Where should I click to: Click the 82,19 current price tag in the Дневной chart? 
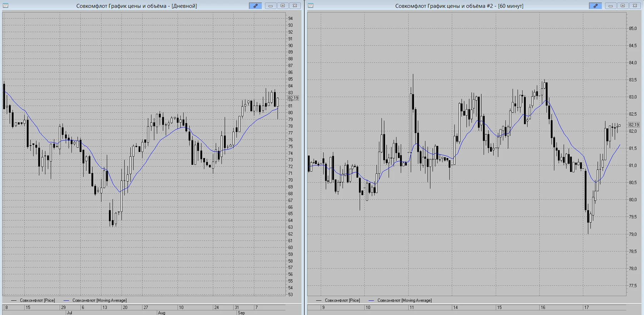(293, 98)
